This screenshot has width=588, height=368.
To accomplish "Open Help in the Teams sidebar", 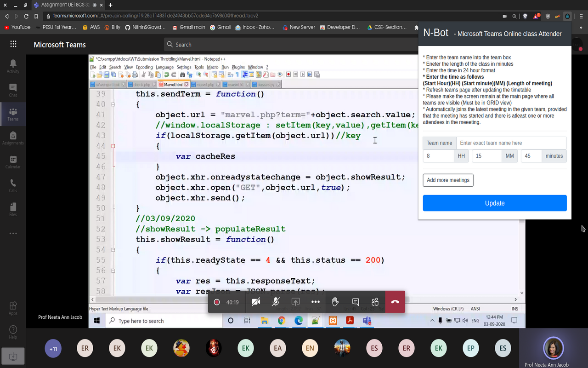I will point(13,332).
